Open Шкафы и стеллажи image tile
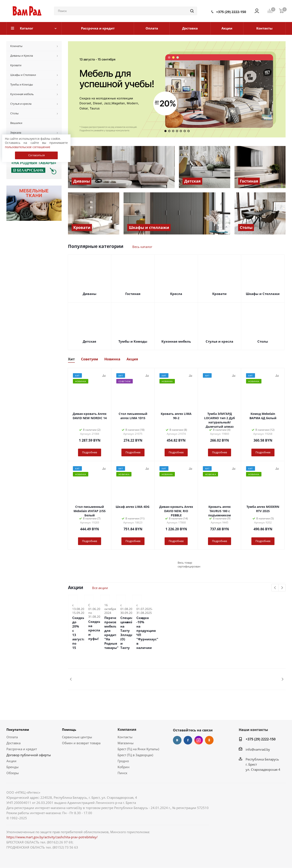The width and height of the screenshot is (292, 868). (x=177, y=214)
